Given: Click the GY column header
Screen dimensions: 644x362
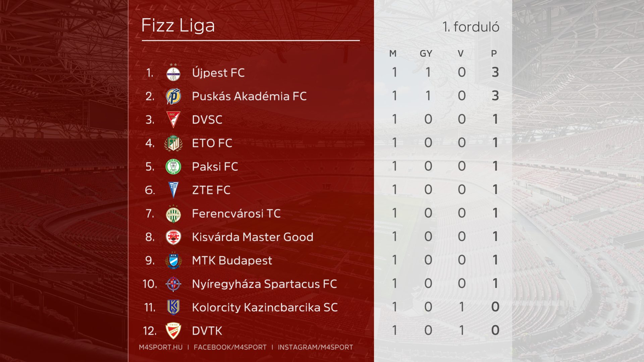Looking at the screenshot, I should [x=426, y=54].
